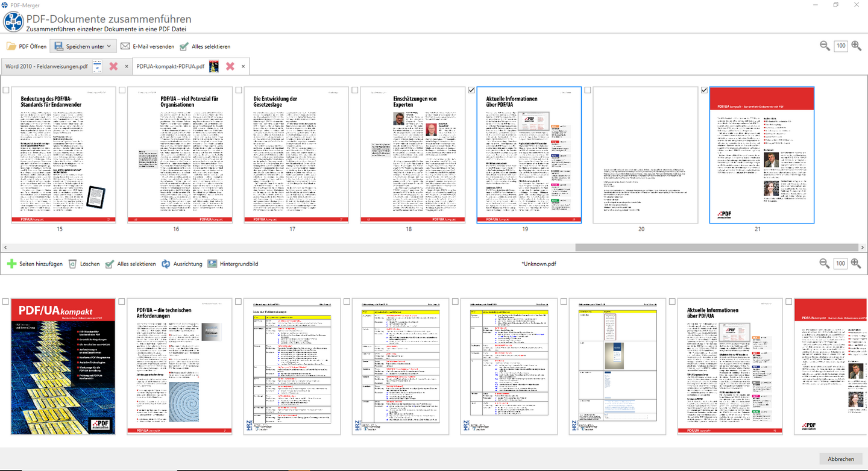This screenshot has width=868, height=471.
Task: Select 'Liste der Feldanweisungen' thumbnail in lower pane
Action: (x=292, y=366)
